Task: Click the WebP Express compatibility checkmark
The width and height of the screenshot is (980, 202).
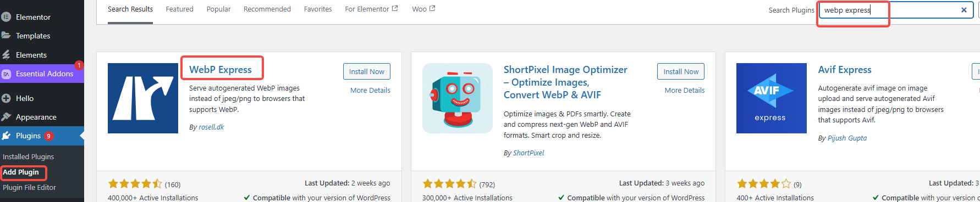Action: point(247,198)
